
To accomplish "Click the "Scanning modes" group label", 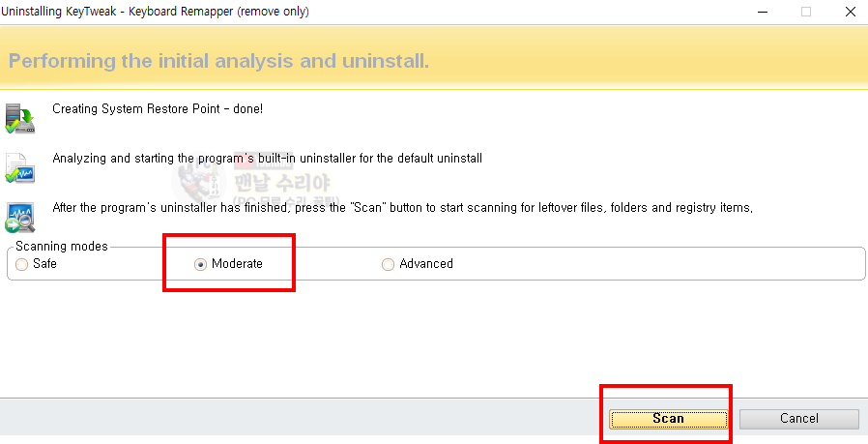I will click(62, 246).
